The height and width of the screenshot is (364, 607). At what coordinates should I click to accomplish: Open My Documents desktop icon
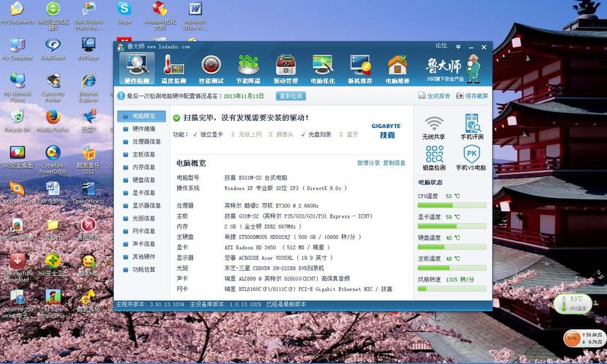(x=17, y=13)
